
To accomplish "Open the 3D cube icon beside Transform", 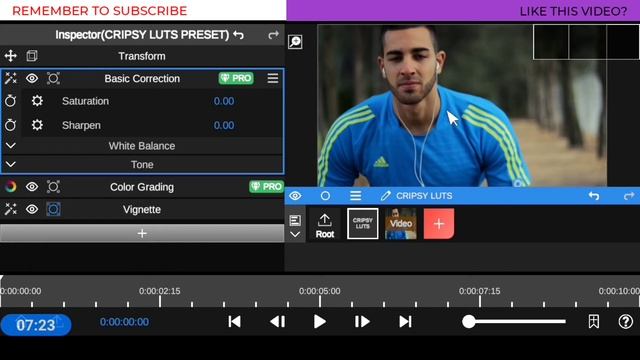I will click(32, 56).
